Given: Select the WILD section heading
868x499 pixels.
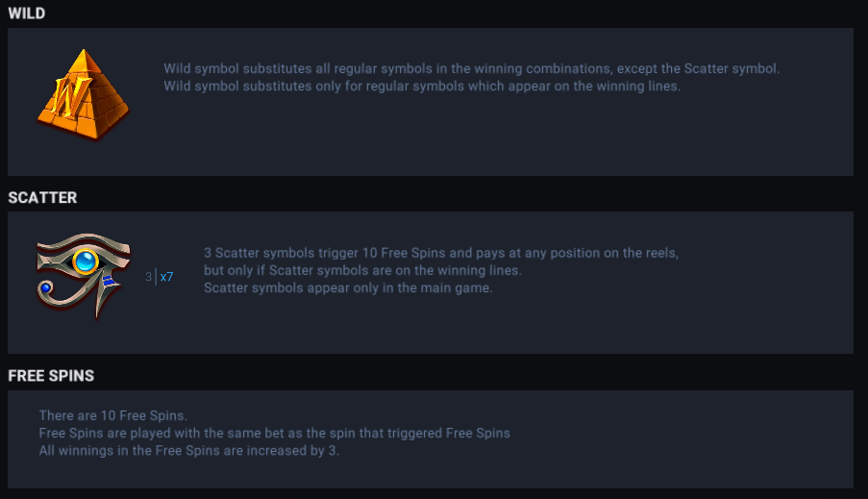Looking at the screenshot, I should coord(27,13).
